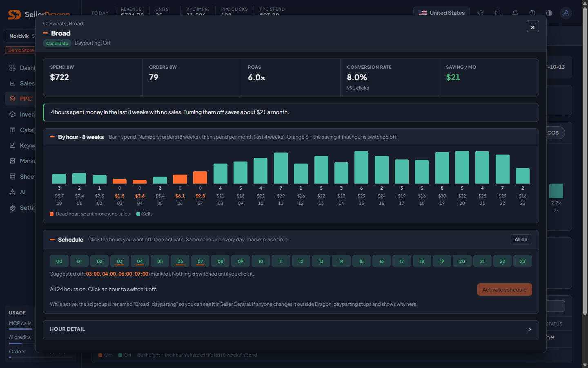Click the Catalog book icon in the sidebar
The image size is (588, 368).
(x=13, y=130)
